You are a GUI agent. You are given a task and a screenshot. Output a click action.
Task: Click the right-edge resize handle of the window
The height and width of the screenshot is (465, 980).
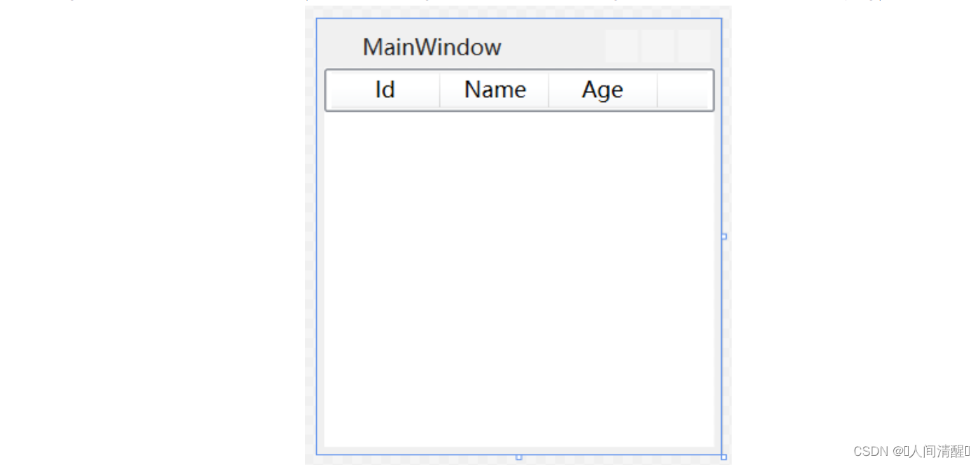pos(724,236)
